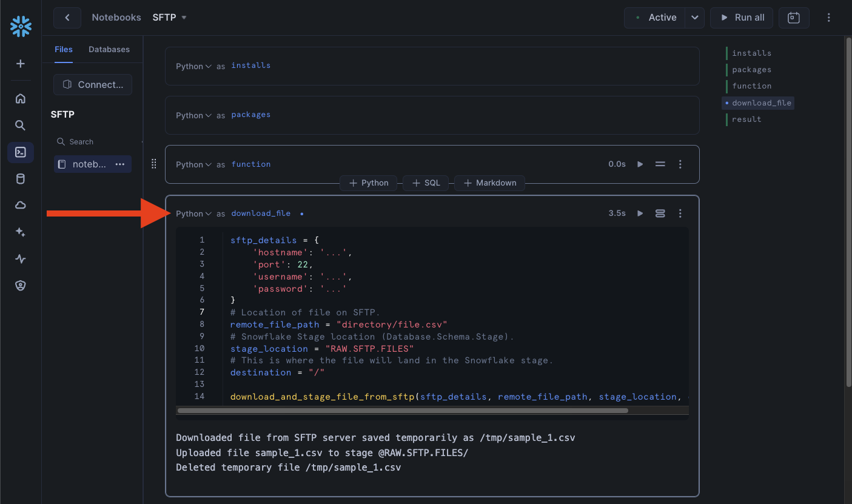Open the Data database icon in sidebar
Viewport: 852px width, 504px height.
pyautogui.click(x=21, y=179)
